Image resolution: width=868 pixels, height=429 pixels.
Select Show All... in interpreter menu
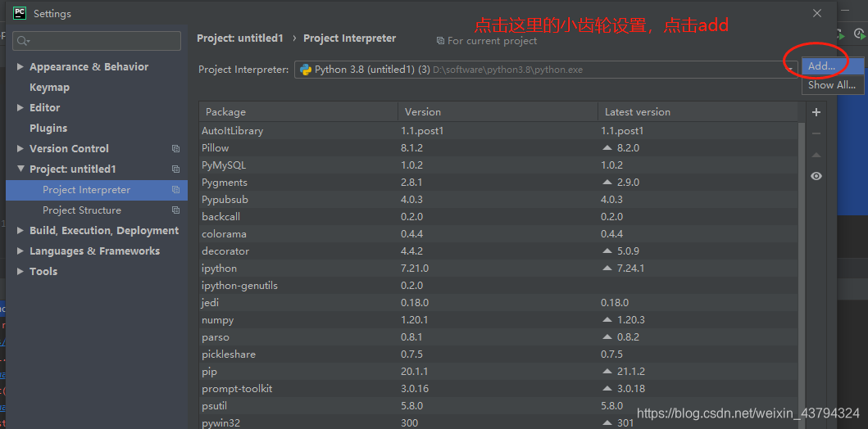click(x=833, y=85)
